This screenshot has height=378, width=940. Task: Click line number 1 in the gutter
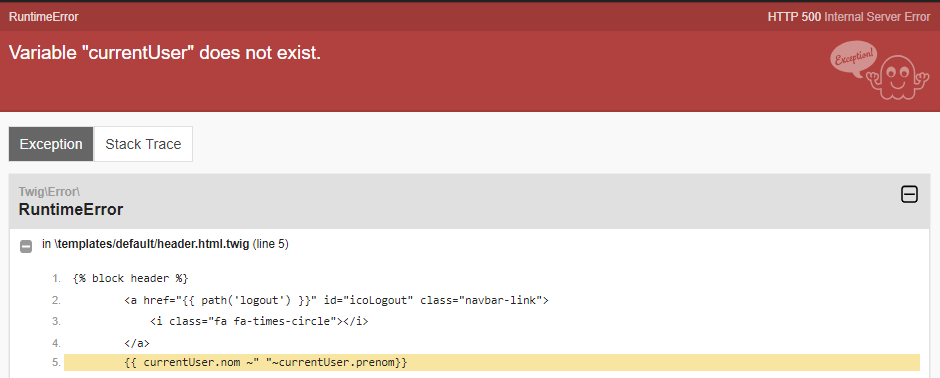tap(56, 279)
